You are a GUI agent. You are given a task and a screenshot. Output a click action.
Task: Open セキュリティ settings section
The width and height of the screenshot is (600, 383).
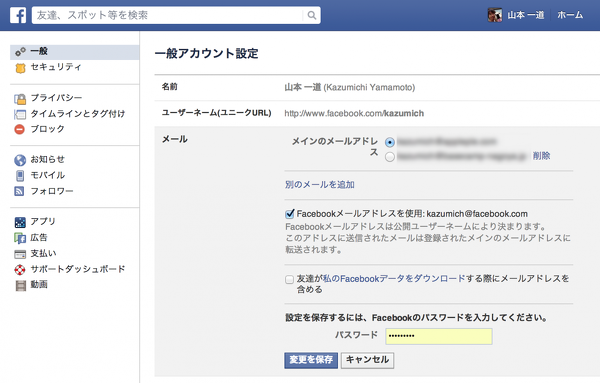[x=56, y=67]
